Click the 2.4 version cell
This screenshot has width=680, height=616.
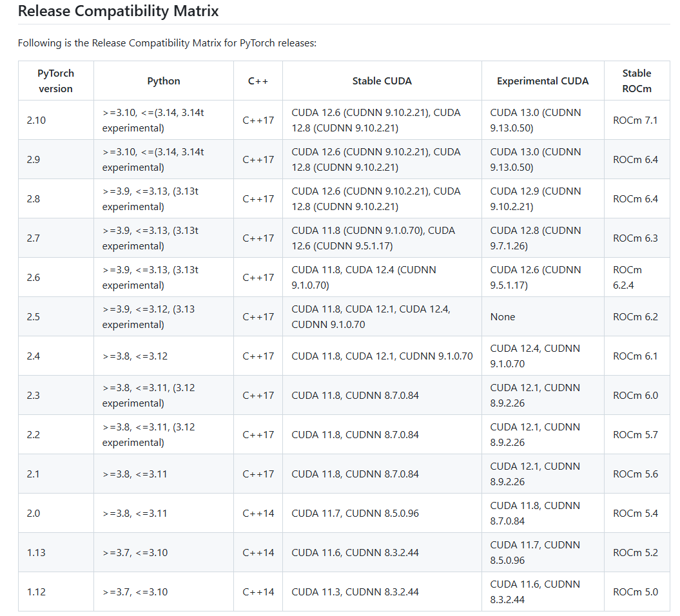55,356
